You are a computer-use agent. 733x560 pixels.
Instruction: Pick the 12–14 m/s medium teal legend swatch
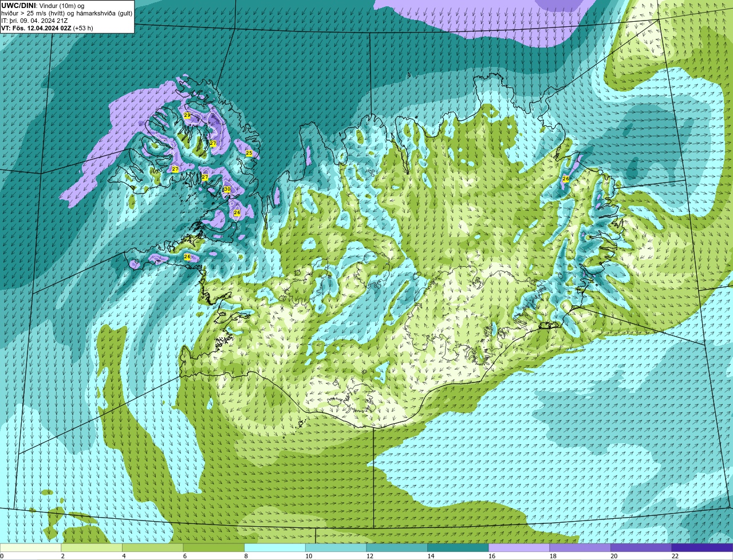[397, 547]
